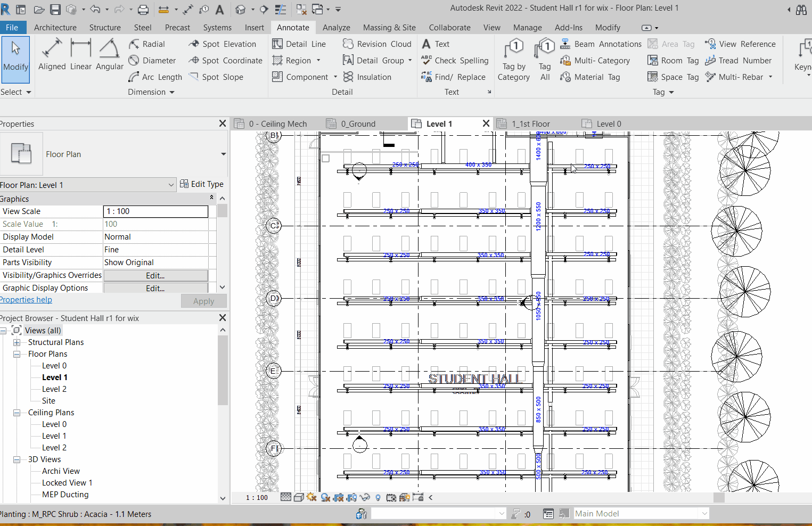Start the Detail Line tool

299,44
